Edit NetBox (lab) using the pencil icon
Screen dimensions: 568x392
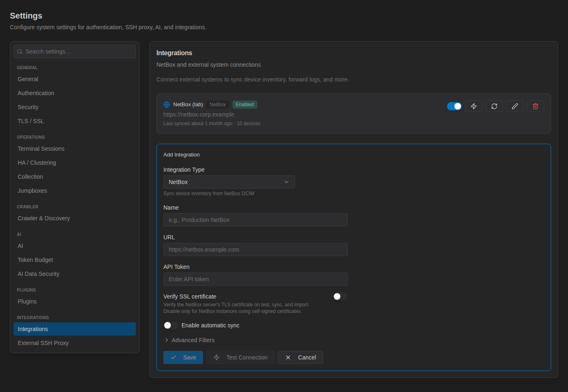[515, 106]
